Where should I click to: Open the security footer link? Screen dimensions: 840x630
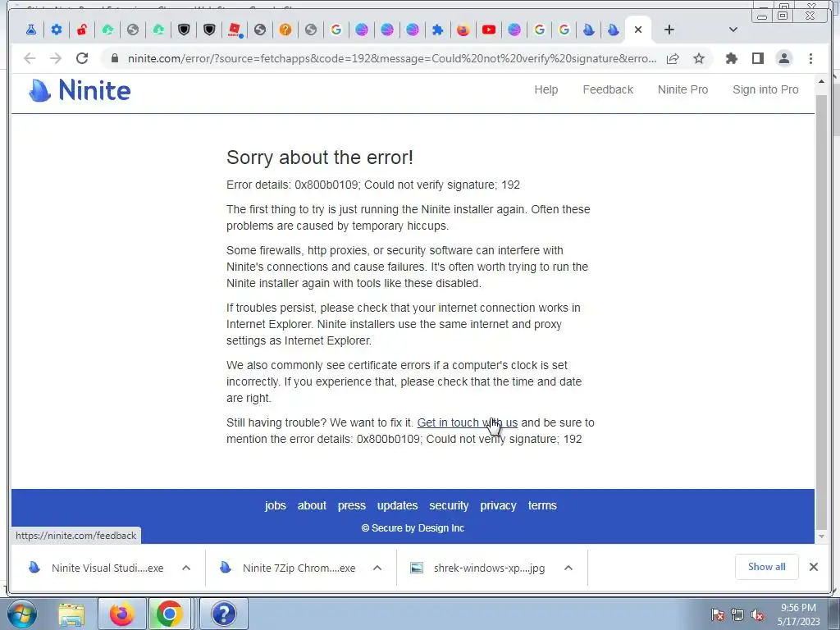click(449, 505)
